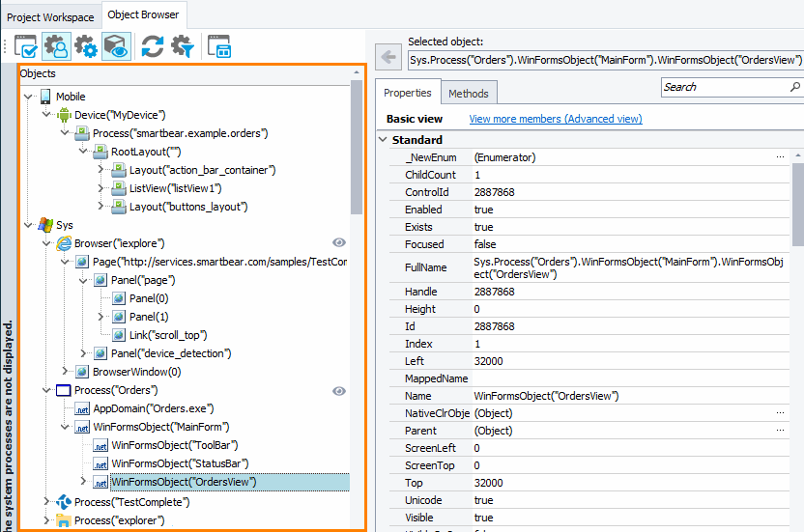This screenshot has width=804, height=532.
Task: Select WinFormsObject("ToolBar") in the tree
Action: click(x=174, y=445)
